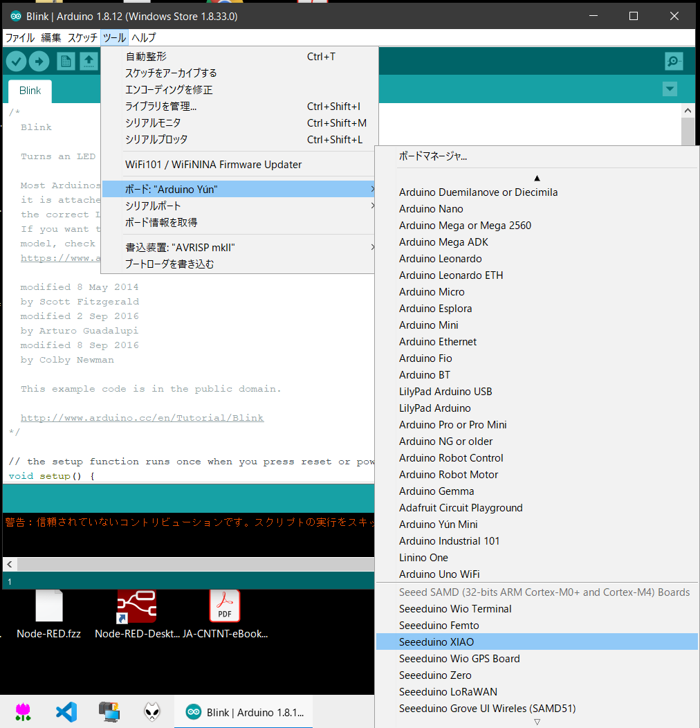The image size is (700, 728).
Task: Click the computer monitor taskbar icon
Action: coord(109,712)
